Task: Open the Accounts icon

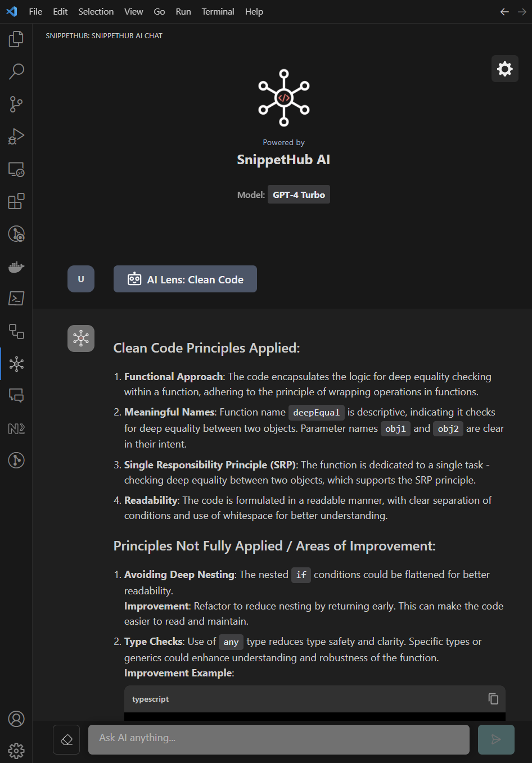Action: click(16, 719)
